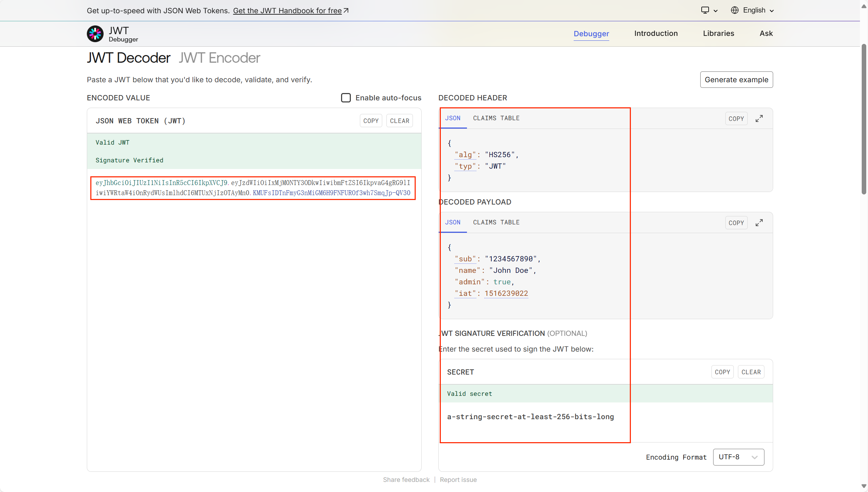Switch payload view to Claims Table tab
Viewport: 868px width, 492px height.
click(496, 222)
